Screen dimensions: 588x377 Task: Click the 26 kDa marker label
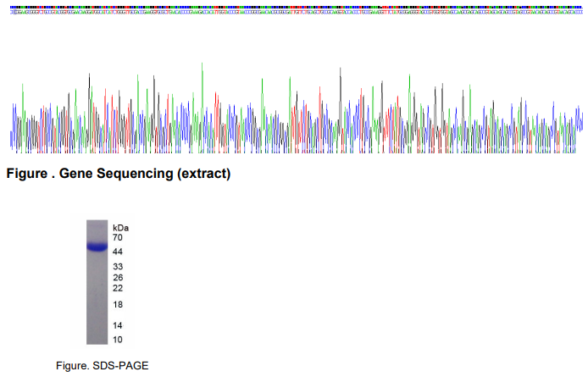click(x=118, y=278)
